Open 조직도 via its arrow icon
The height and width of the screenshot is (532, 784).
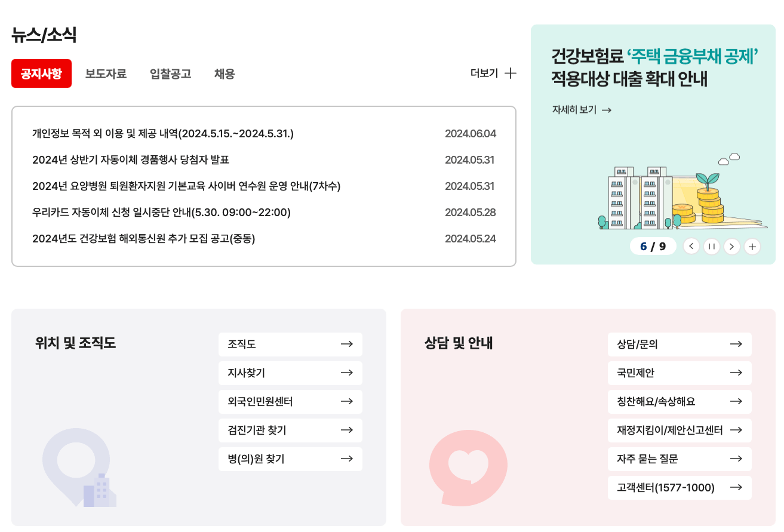[x=347, y=344]
